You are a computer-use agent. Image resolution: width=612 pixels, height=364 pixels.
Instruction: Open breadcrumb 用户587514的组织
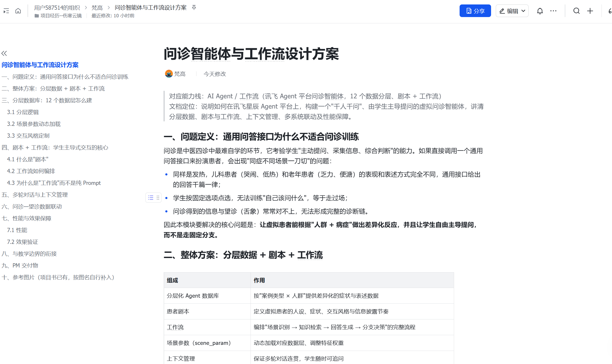57,8
